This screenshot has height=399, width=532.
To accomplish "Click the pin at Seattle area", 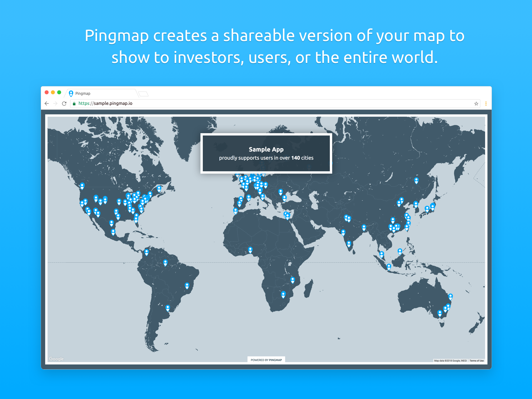I will [x=82, y=186].
